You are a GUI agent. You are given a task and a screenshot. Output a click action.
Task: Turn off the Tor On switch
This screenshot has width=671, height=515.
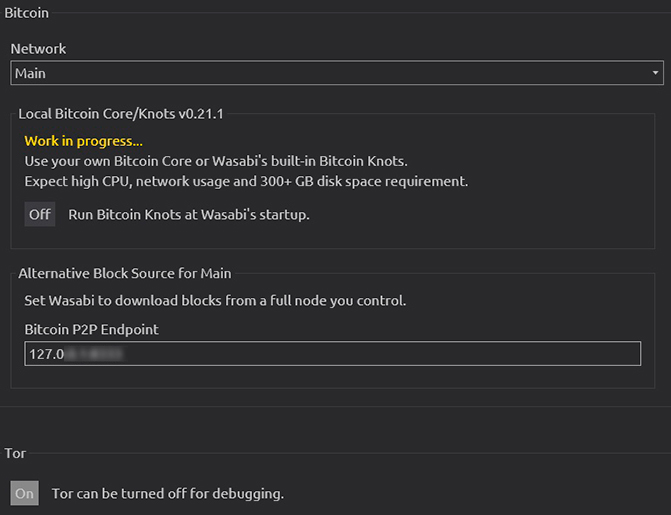pos(25,493)
